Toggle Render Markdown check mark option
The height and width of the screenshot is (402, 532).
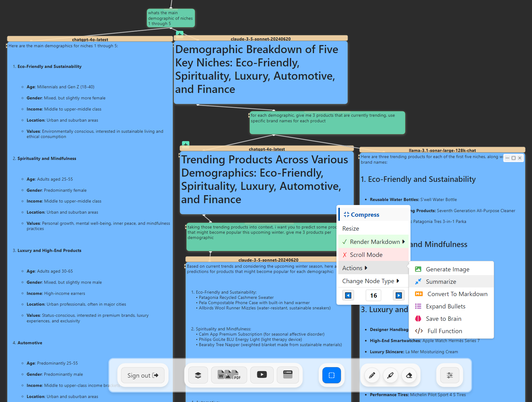[x=373, y=242]
